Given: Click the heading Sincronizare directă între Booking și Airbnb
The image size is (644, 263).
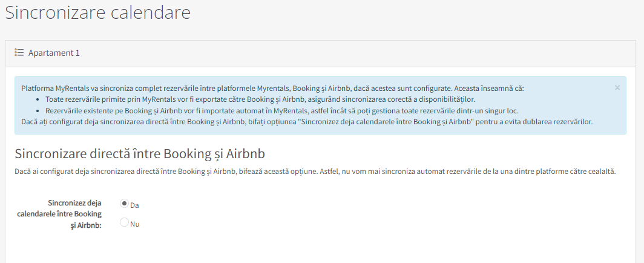Looking at the screenshot, I should click(140, 153).
